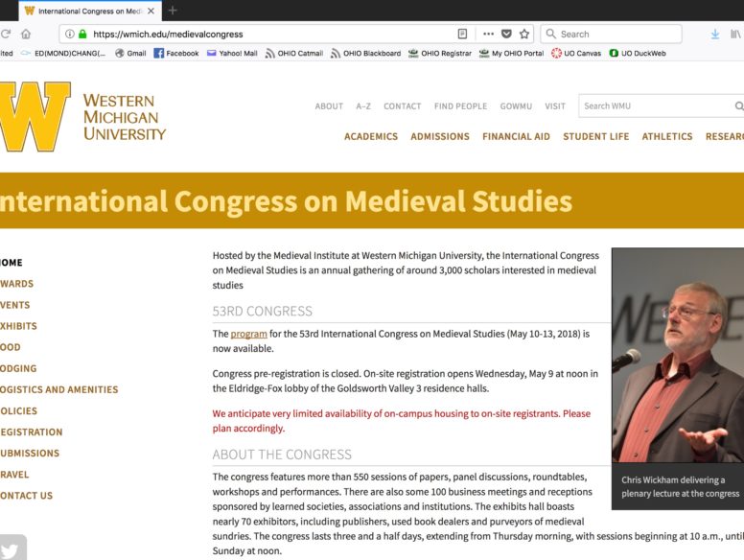Open a new browser tab plus button
744x560 pixels.
tap(173, 10)
